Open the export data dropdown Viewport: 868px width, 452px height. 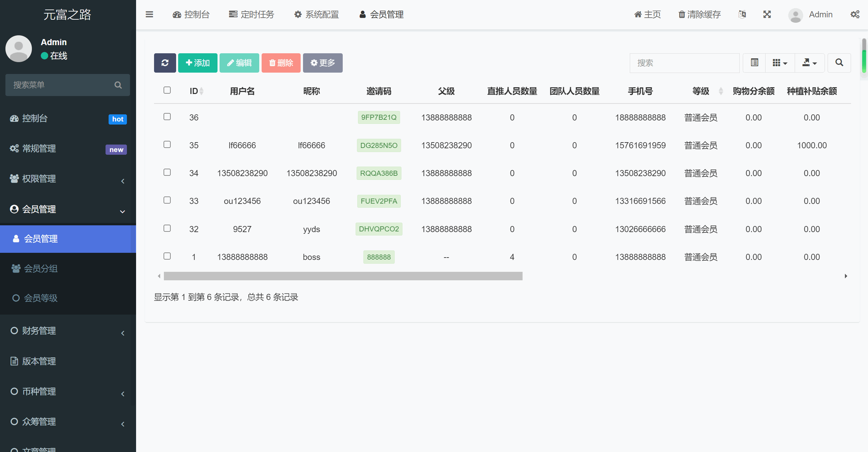pos(809,63)
